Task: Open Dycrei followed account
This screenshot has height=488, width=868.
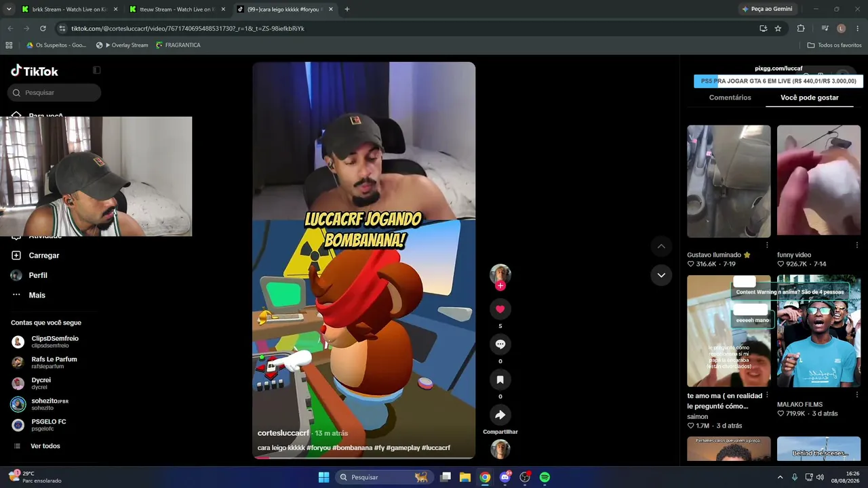Action: [32, 384]
